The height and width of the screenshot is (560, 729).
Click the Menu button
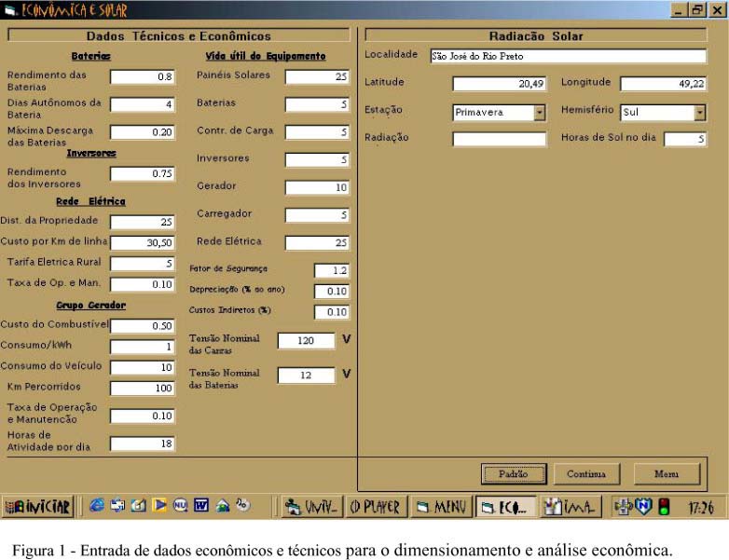pos(667,474)
